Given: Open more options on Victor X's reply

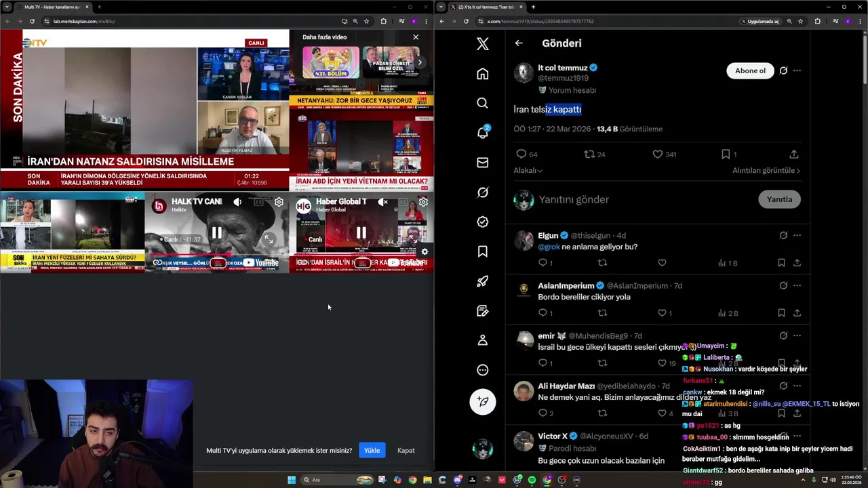Looking at the screenshot, I should click(x=797, y=436).
